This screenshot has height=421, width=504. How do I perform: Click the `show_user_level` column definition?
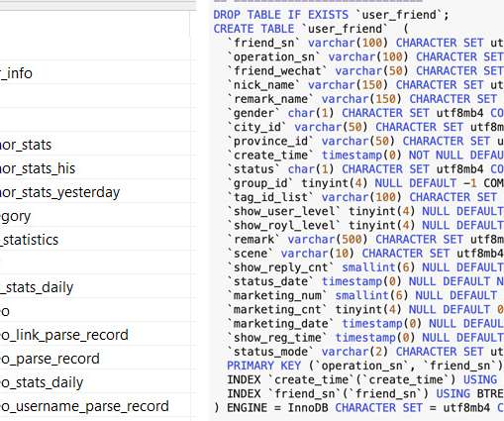pyautogui.click(x=365, y=211)
